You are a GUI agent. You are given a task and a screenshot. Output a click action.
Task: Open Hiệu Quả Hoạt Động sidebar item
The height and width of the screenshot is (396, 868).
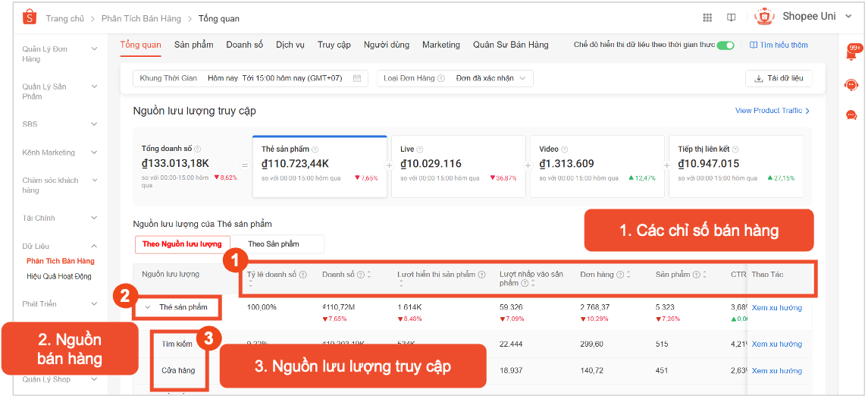pos(59,276)
